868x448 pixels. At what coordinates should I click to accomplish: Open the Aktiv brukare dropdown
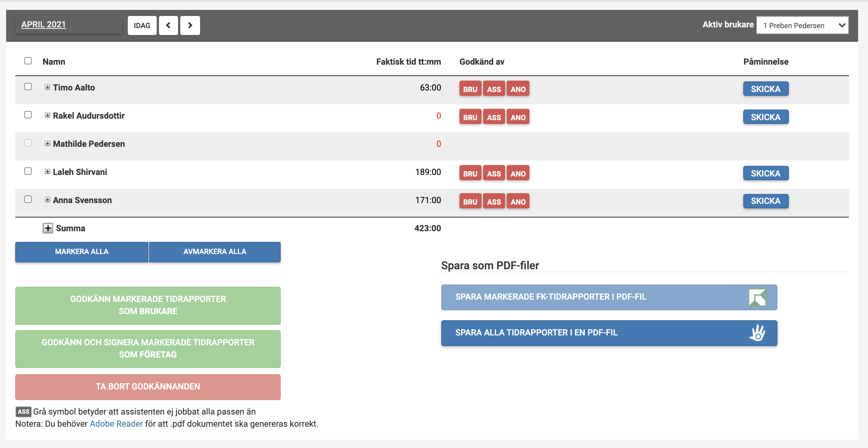(802, 25)
